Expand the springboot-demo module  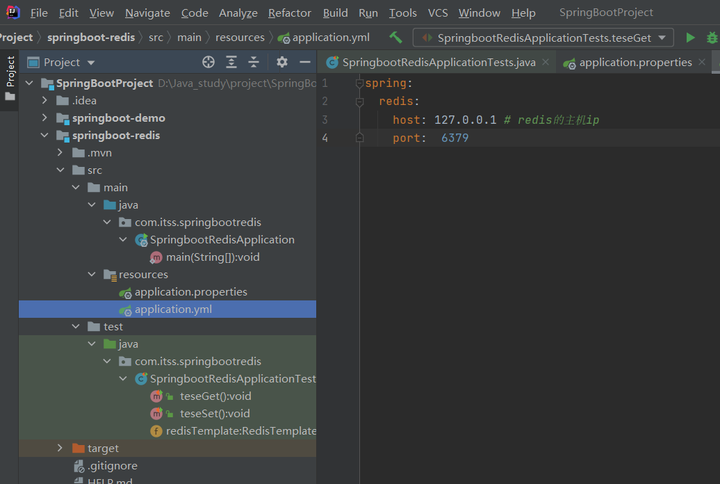[x=45, y=118]
